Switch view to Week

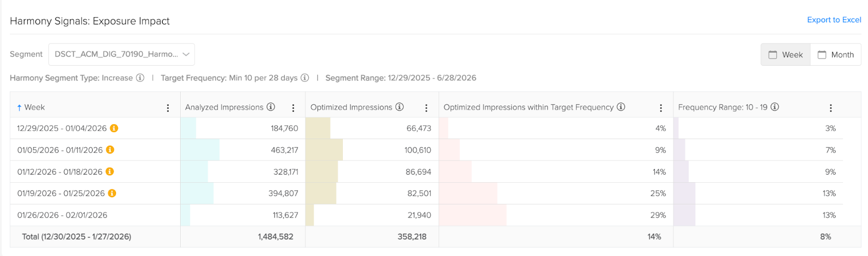(x=786, y=55)
